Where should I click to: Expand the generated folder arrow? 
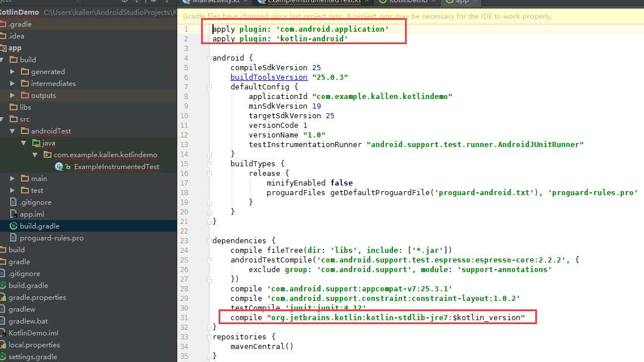click(12, 72)
